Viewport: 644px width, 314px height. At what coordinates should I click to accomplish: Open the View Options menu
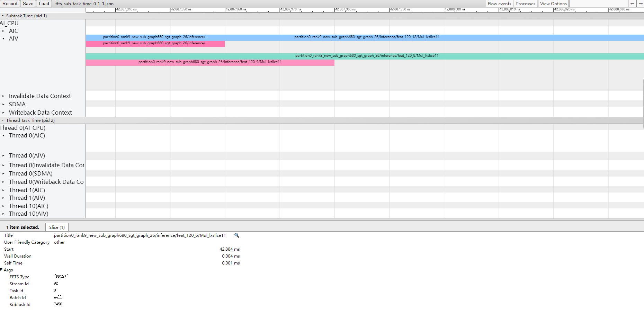[553, 4]
